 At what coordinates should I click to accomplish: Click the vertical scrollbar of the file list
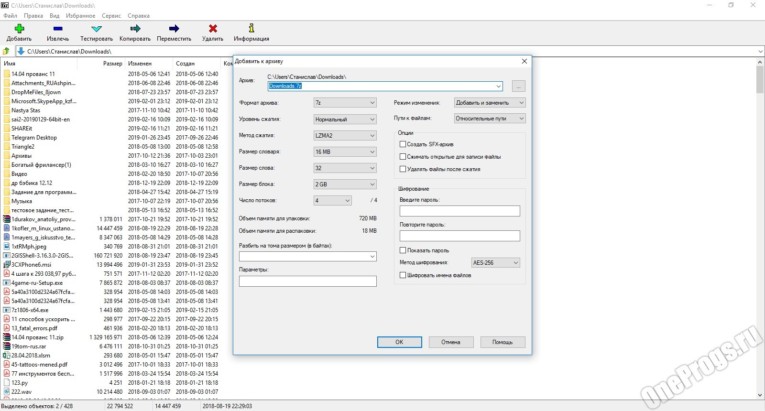pyautogui.click(x=760, y=228)
